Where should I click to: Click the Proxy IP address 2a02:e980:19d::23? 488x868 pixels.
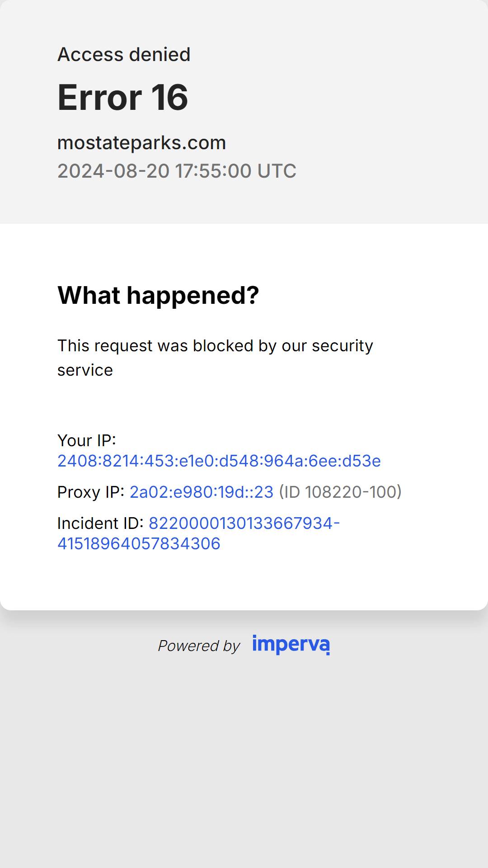[202, 492]
